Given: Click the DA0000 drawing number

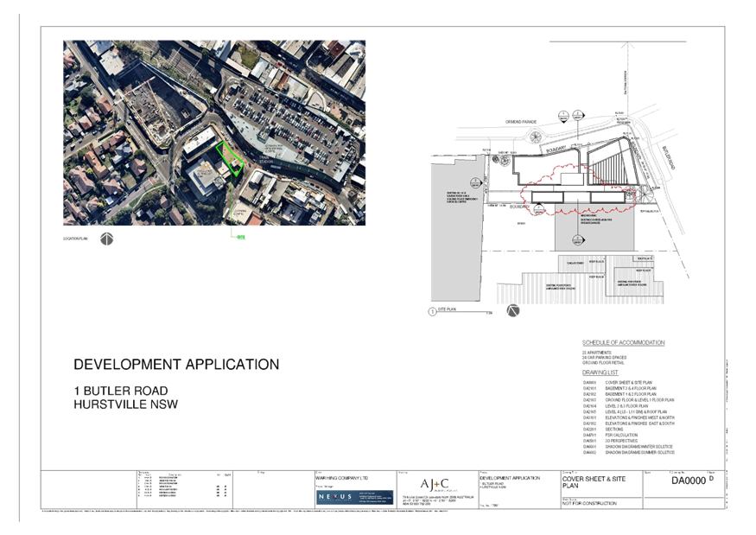Looking at the screenshot, I should (688, 481).
